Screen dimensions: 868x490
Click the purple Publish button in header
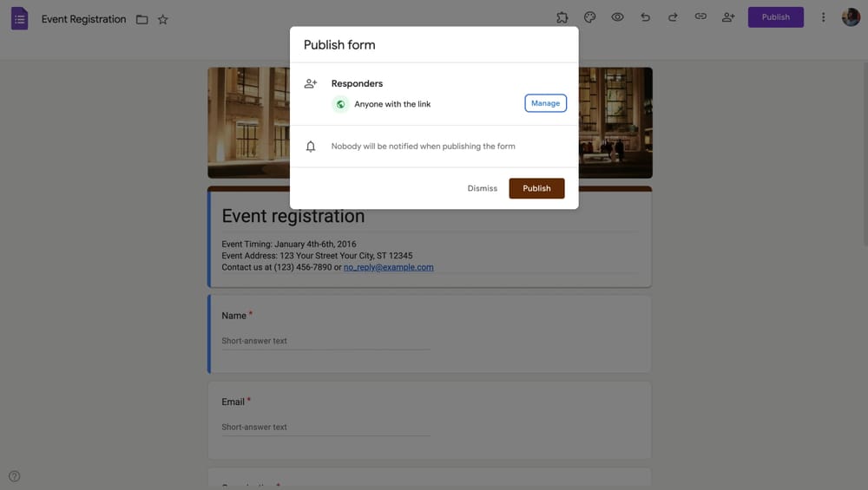tap(775, 17)
